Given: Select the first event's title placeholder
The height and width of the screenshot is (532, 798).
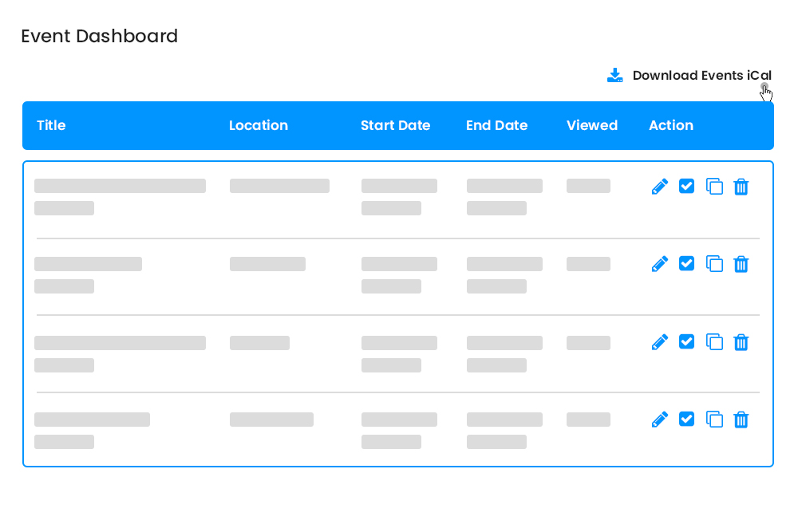Looking at the screenshot, I should tap(120, 186).
